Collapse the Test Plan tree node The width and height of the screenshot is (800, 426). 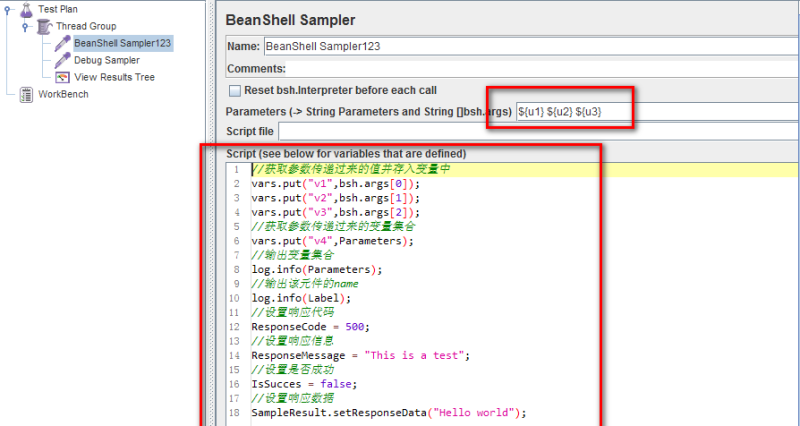(8, 10)
